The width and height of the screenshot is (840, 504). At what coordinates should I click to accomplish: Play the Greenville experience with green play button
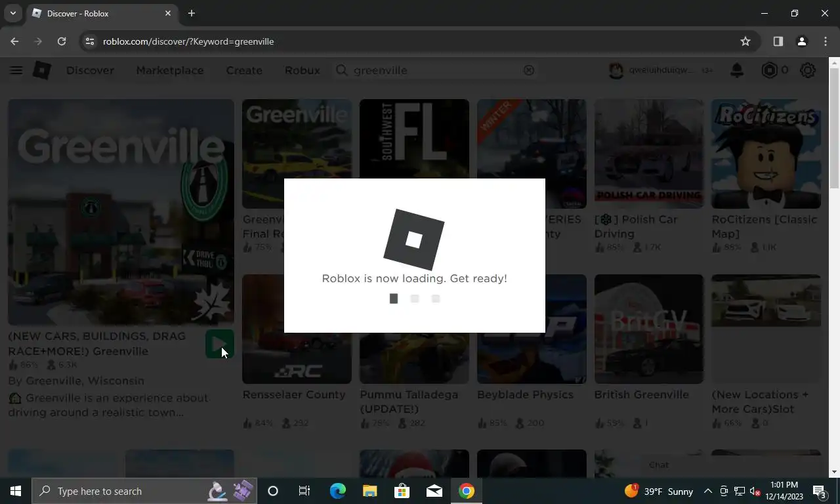pyautogui.click(x=219, y=344)
